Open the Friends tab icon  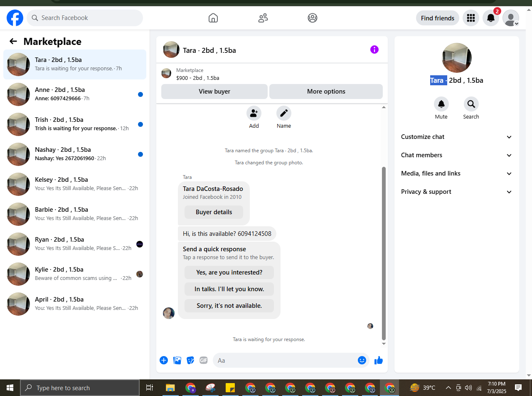tap(263, 18)
